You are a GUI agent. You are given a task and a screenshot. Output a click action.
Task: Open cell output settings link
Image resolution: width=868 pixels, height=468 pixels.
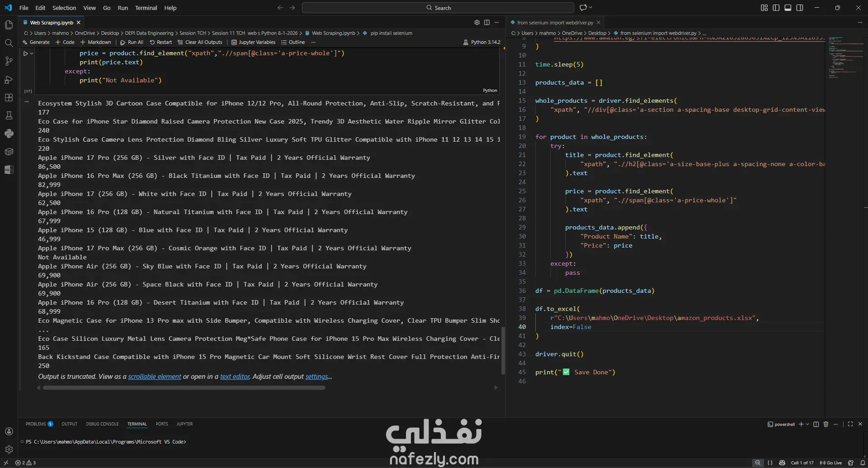pyautogui.click(x=317, y=377)
